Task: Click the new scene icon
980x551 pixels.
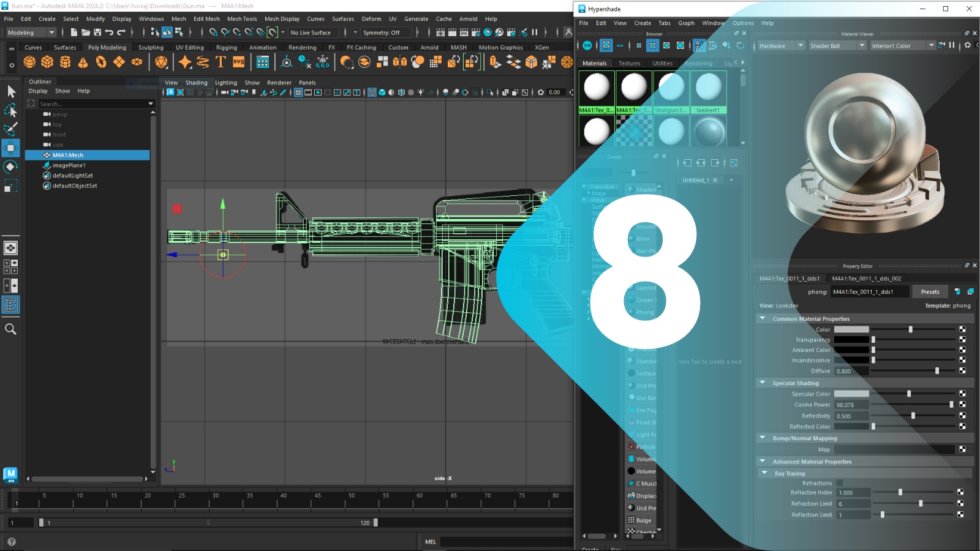Action: pos(73,32)
